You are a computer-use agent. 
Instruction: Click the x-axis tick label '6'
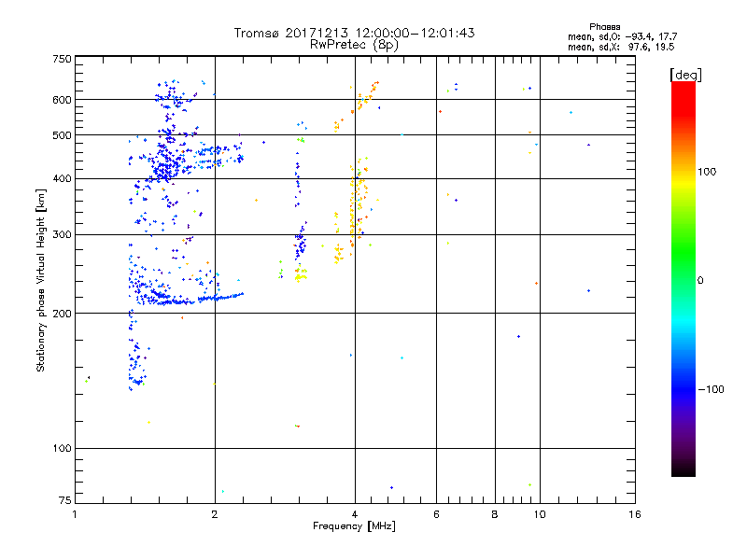point(436,514)
